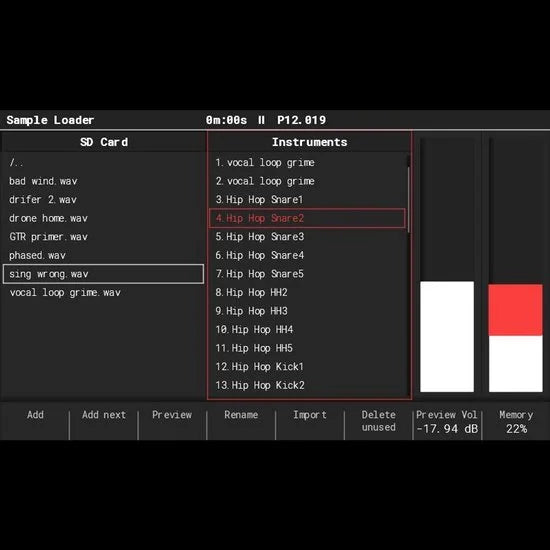Select phased.wav file

[x=103, y=256]
